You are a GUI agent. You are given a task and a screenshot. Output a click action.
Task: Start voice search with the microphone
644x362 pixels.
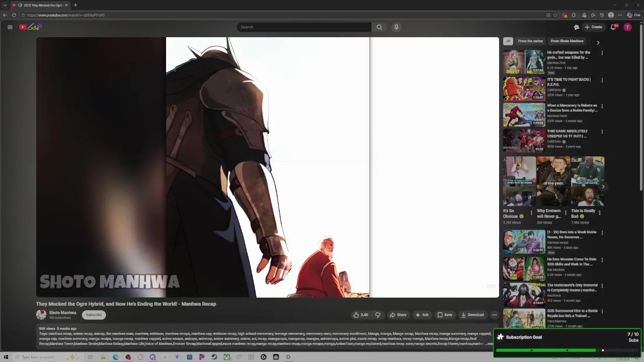396,27
